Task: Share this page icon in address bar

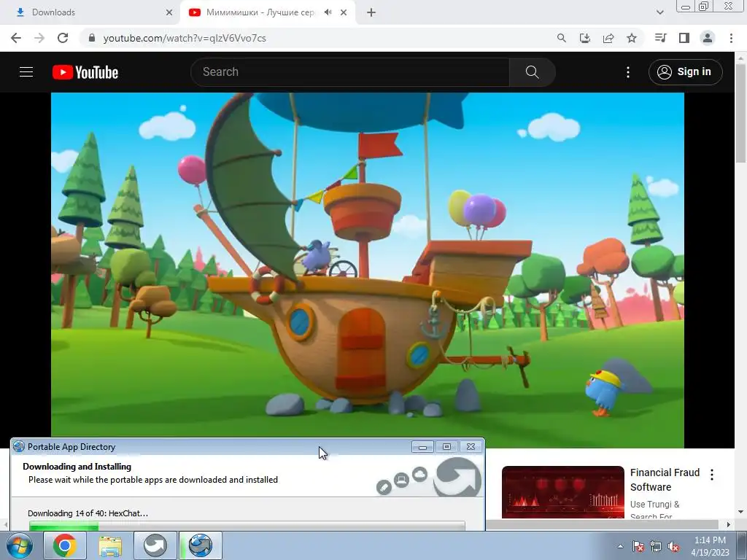Action: [x=608, y=38]
